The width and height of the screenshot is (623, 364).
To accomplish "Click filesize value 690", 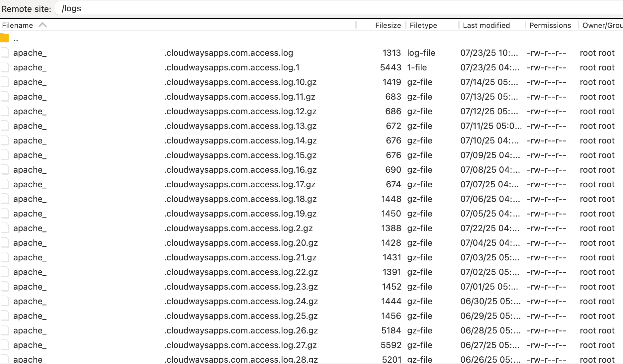I will point(393,170).
